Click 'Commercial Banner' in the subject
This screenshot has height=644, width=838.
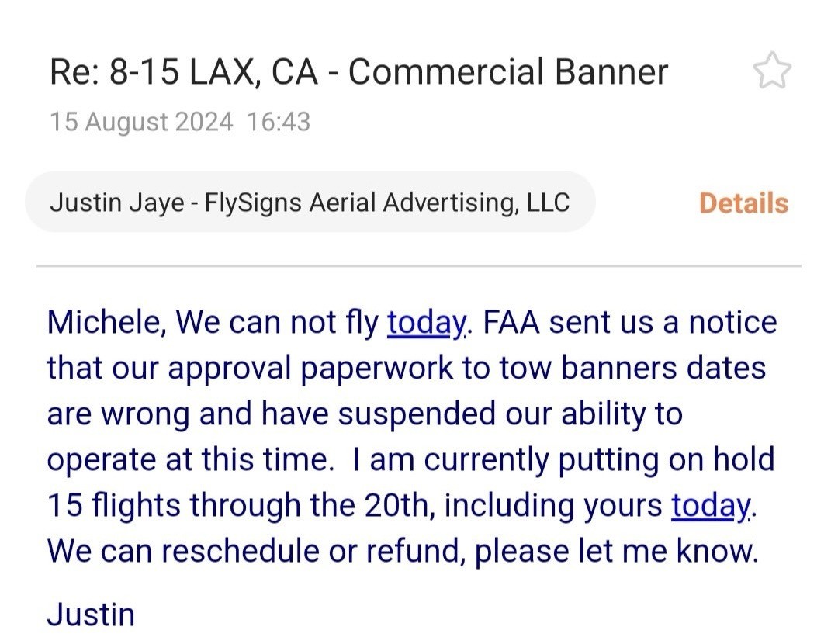[x=507, y=71]
